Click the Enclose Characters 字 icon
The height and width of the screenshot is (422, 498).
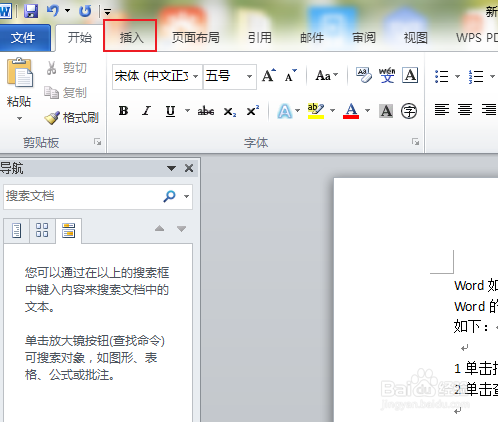click(409, 111)
